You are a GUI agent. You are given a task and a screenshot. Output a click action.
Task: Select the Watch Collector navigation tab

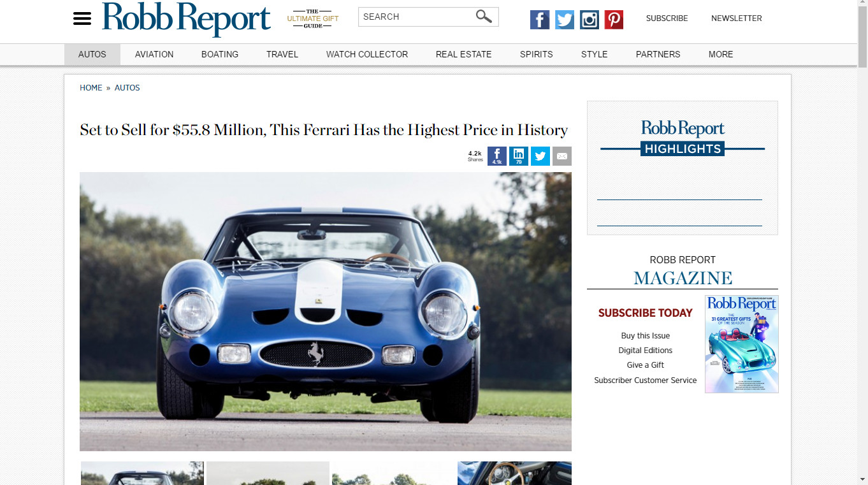367,54
